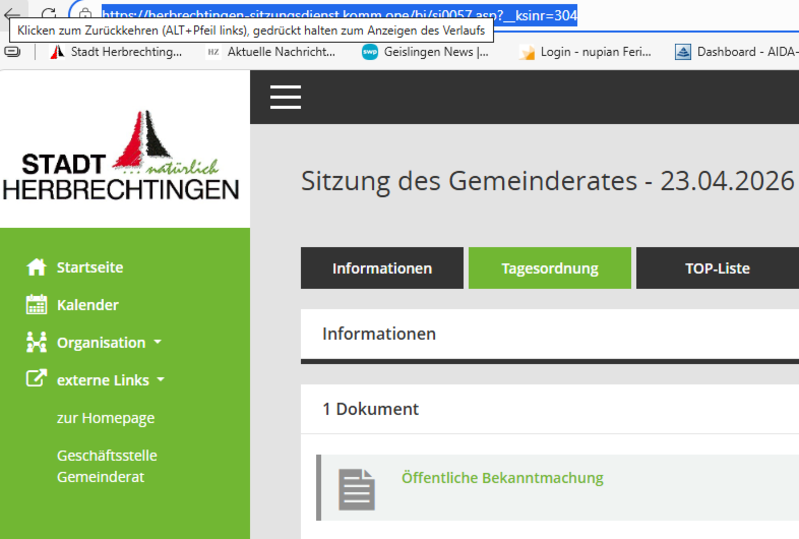This screenshot has width=799, height=539.
Task: Open the TOP-Liste tab
Action: pyautogui.click(x=717, y=268)
